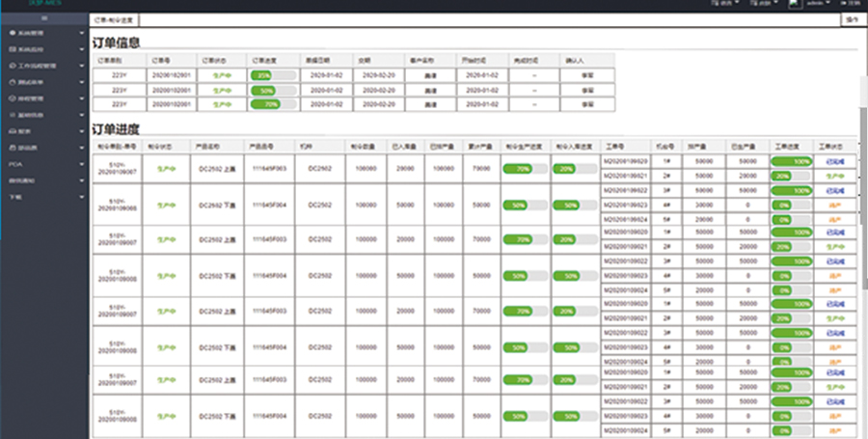Click the 操作 button at top right of tab bar
Screen dimensions: 868x439
pos(852,19)
